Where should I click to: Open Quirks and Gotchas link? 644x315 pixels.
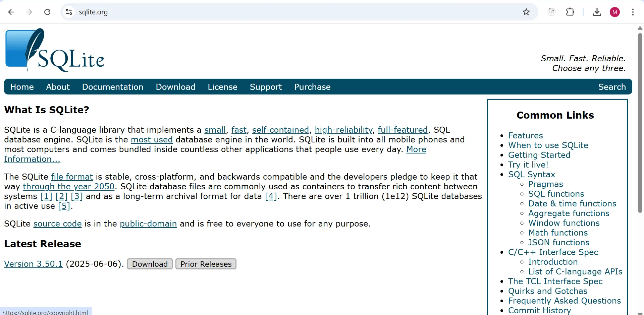[x=547, y=291]
